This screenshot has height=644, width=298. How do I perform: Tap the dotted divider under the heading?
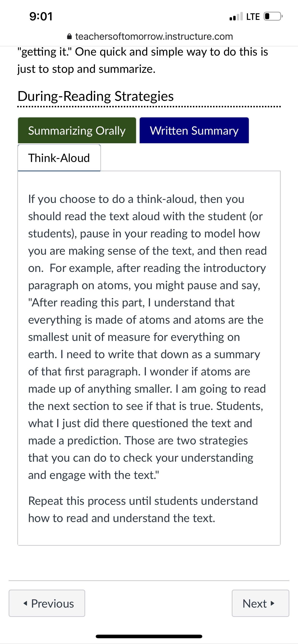click(x=149, y=107)
